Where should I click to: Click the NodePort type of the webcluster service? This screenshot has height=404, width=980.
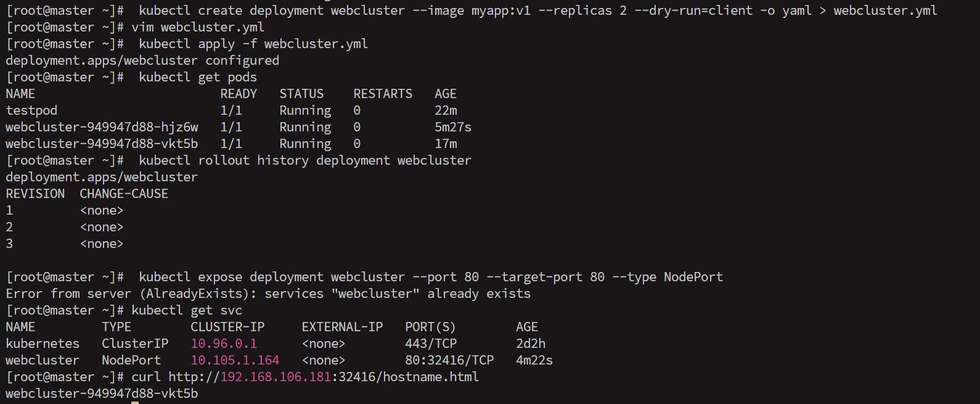coord(131,360)
